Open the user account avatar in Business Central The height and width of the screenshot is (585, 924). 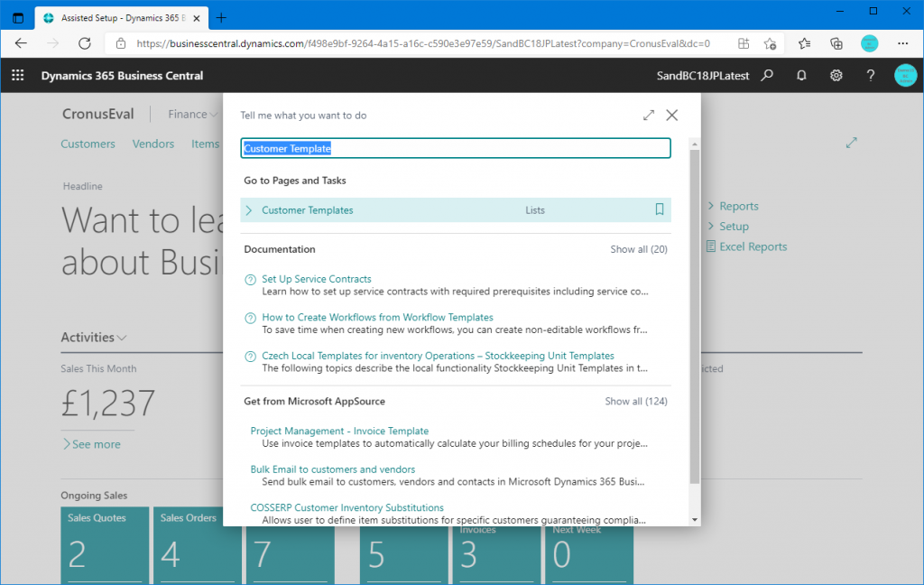pos(905,76)
